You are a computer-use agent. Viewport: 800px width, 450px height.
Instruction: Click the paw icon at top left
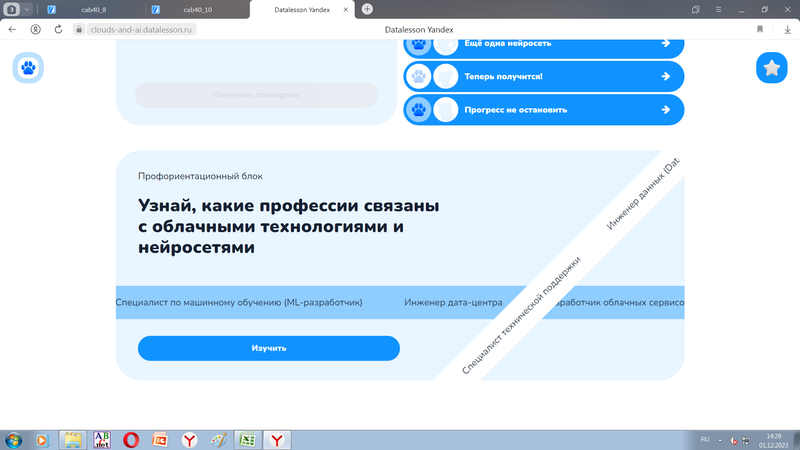(x=28, y=68)
